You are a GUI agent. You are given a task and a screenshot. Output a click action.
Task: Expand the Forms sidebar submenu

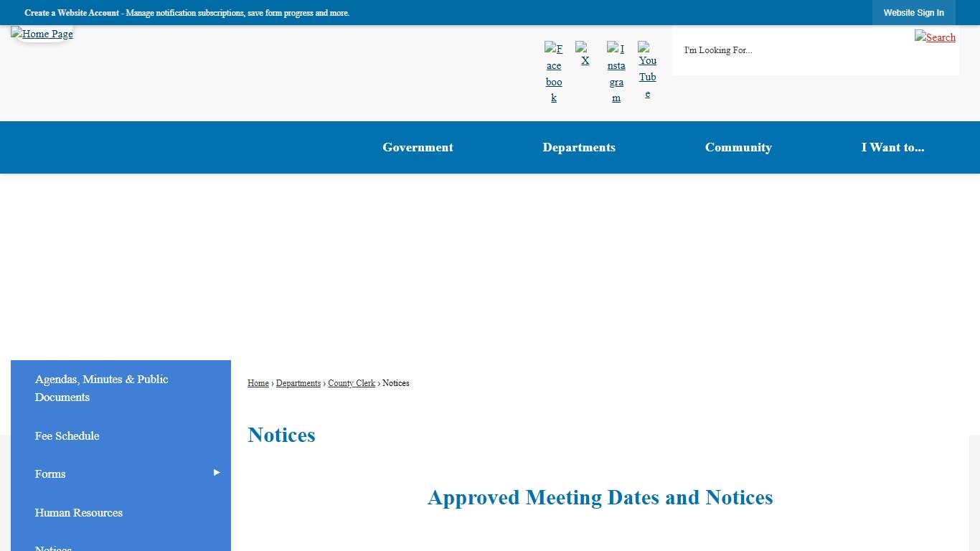215,474
